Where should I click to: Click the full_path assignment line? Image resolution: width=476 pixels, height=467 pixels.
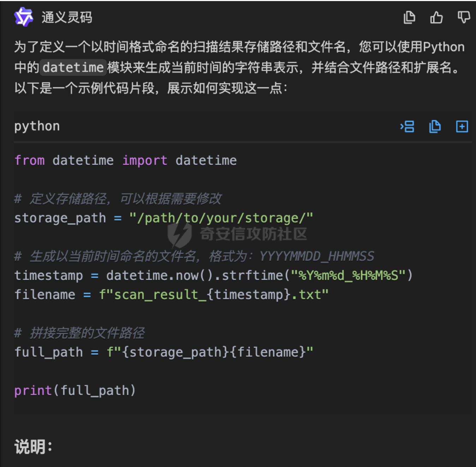(163, 352)
